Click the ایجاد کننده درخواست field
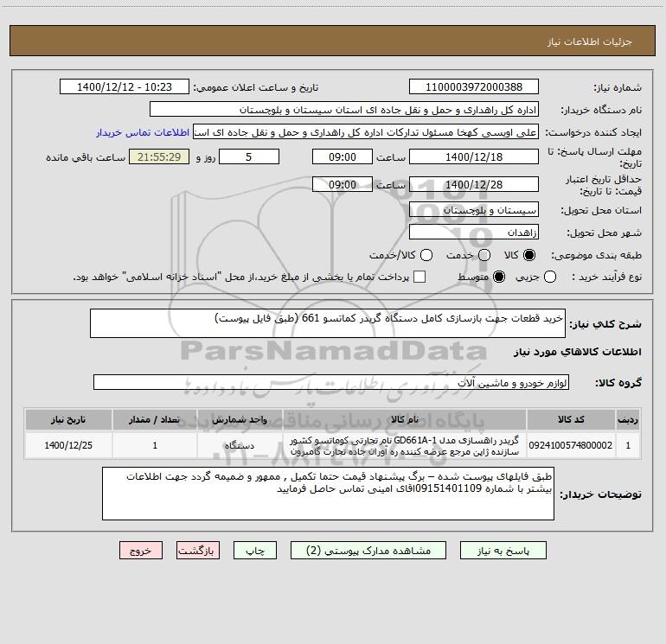Image resolution: width=666 pixels, height=644 pixels. pyautogui.click(x=366, y=132)
